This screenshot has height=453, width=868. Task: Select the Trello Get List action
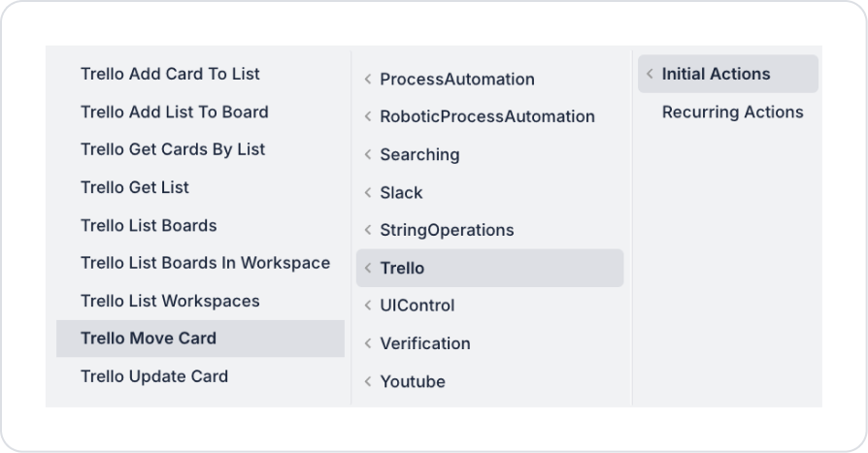(x=135, y=187)
